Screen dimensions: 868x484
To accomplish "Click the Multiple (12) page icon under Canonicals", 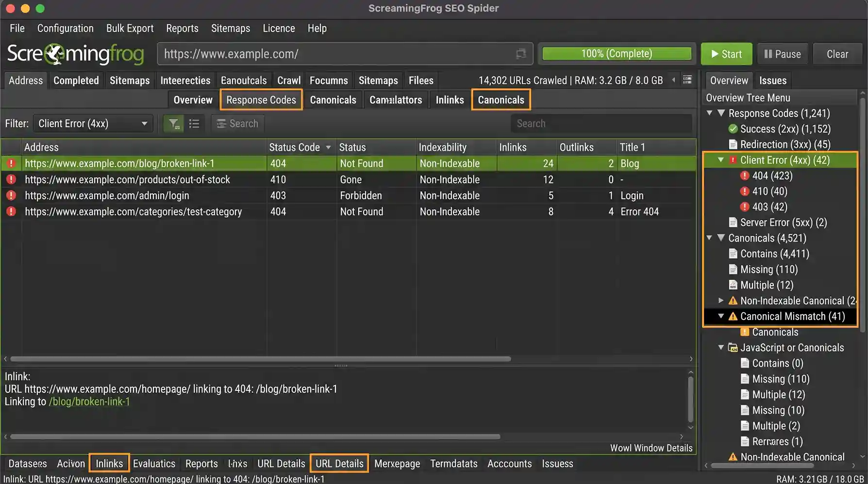I will [x=733, y=285].
